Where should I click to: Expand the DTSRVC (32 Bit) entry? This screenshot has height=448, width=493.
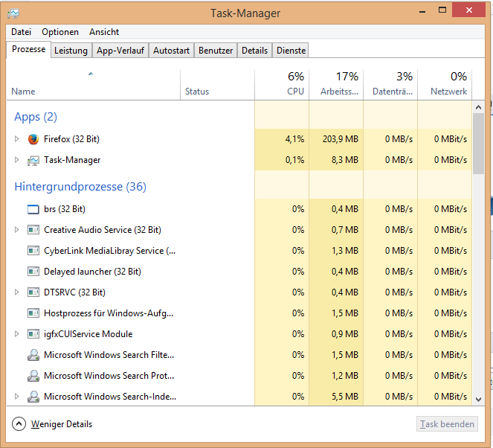point(16,292)
